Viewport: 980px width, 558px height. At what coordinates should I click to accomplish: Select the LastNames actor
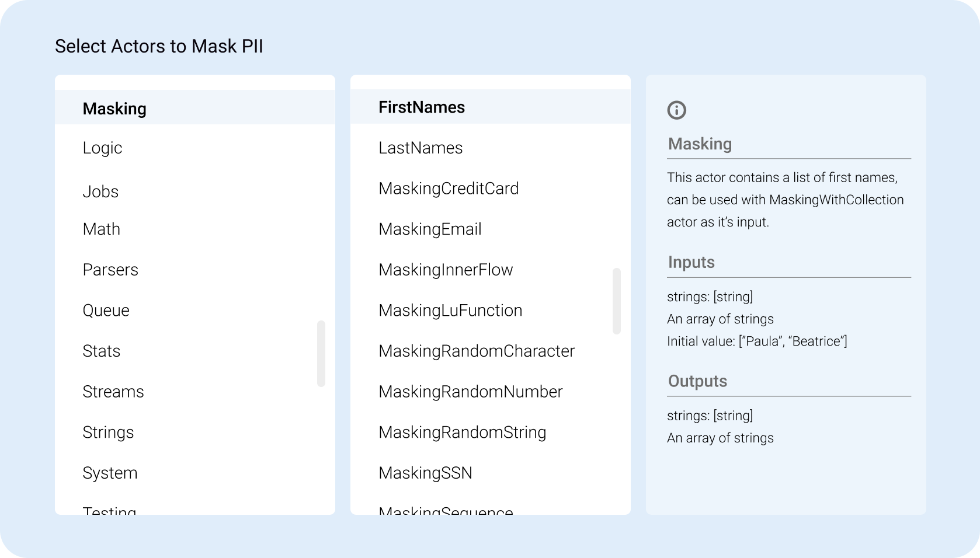click(x=421, y=148)
